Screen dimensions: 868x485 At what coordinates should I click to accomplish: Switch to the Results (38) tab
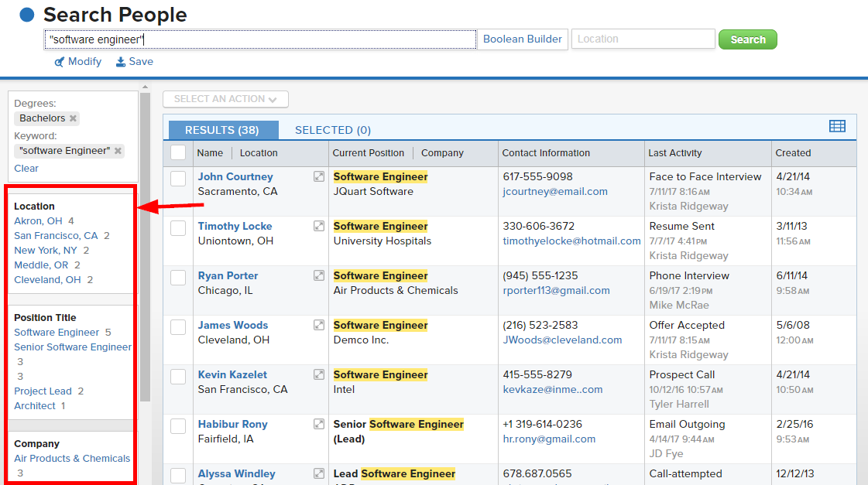(221, 130)
